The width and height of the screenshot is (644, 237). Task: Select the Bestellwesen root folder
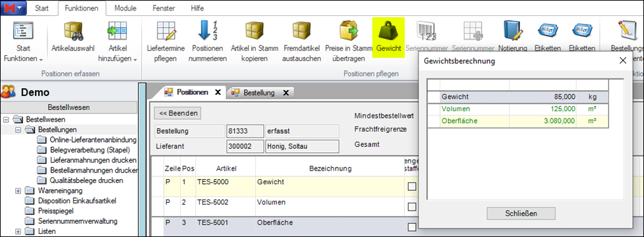[x=45, y=120]
